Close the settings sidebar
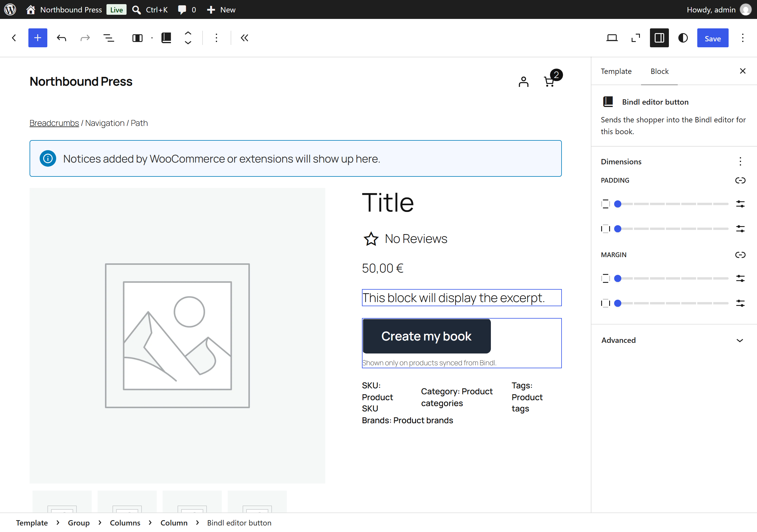This screenshot has width=757, height=532. [x=743, y=71]
